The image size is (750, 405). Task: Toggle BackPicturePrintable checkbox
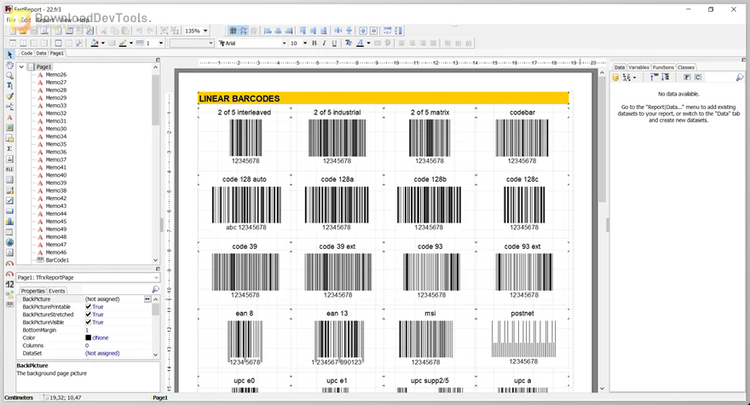(x=88, y=306)
